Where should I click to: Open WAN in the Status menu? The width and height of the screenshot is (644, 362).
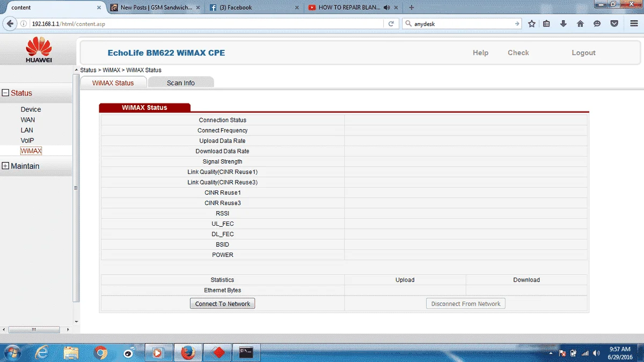coord(28,120)
